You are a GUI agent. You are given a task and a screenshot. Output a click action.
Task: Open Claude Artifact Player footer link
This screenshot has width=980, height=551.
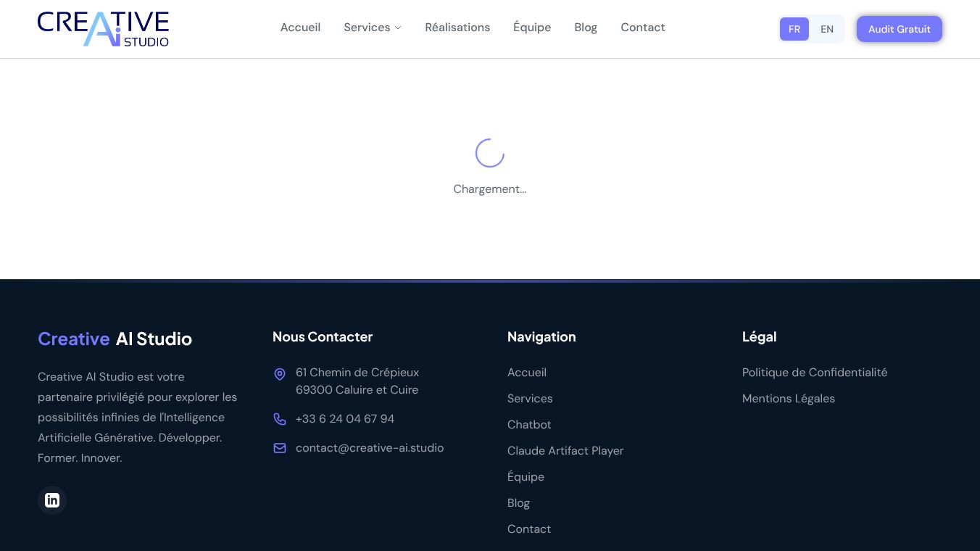(565, 451)
